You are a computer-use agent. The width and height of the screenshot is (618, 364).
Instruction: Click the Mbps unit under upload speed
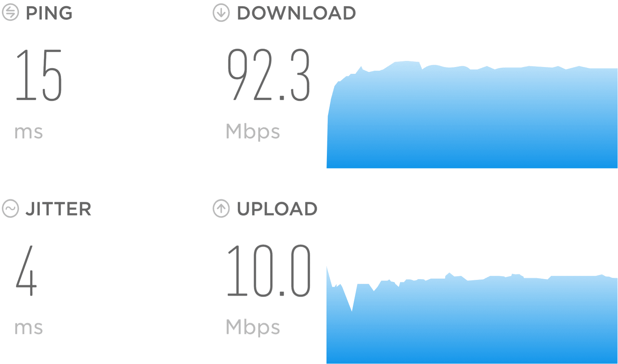pos(253,327)
